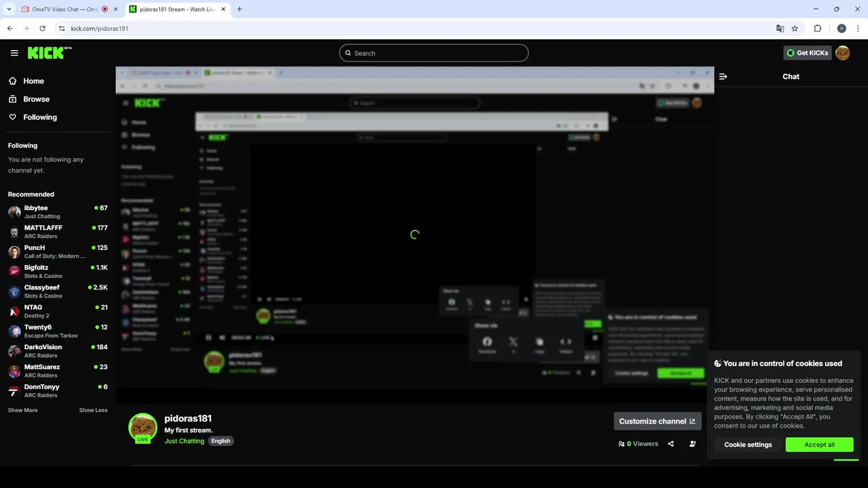Reload the page

coord(42,28)
